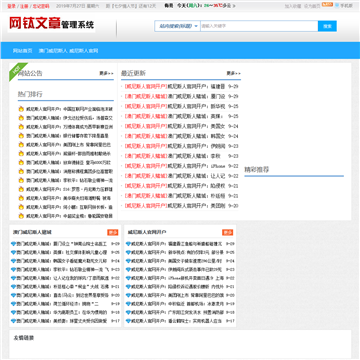Open the iPhone 9-22 entry in 最近更新
Screen dimensions: 360x360
pos(196,166)
